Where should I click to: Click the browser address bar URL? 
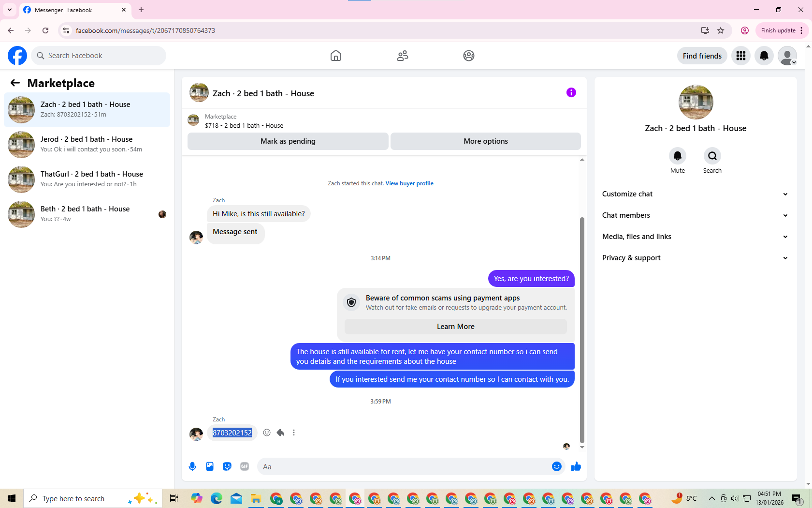pyautogui.click(x=145, y=30)
